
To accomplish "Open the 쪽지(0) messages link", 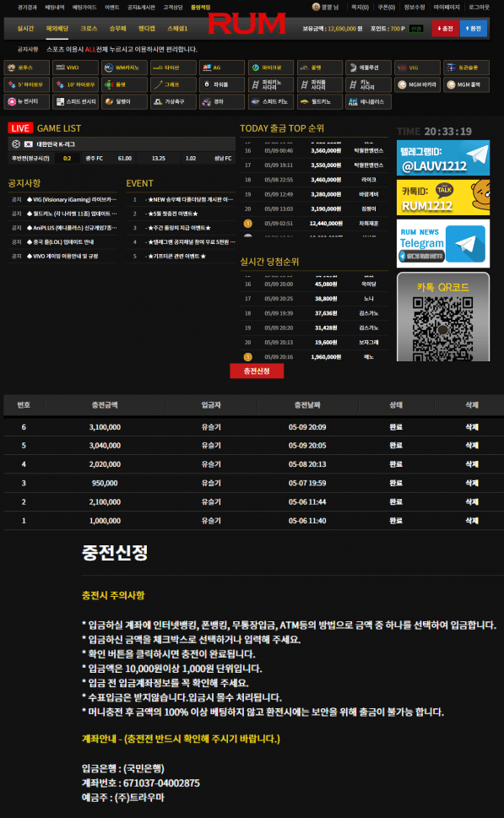I will [x=360, y=8].
